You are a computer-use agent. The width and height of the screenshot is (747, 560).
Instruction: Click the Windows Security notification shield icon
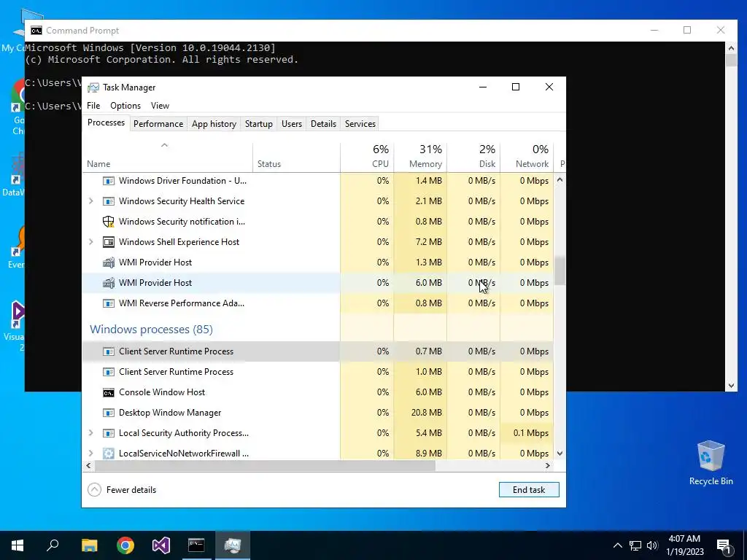(x=109, y=222)
